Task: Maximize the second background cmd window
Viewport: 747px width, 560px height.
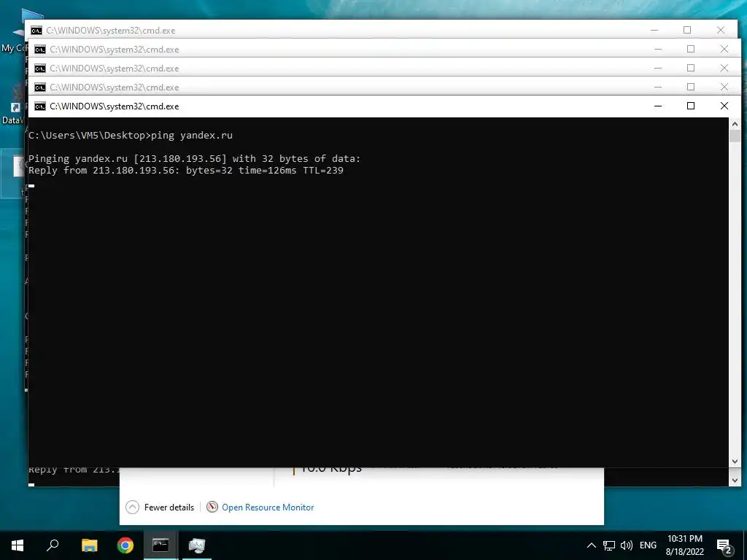Action: [x=691, y=49]
